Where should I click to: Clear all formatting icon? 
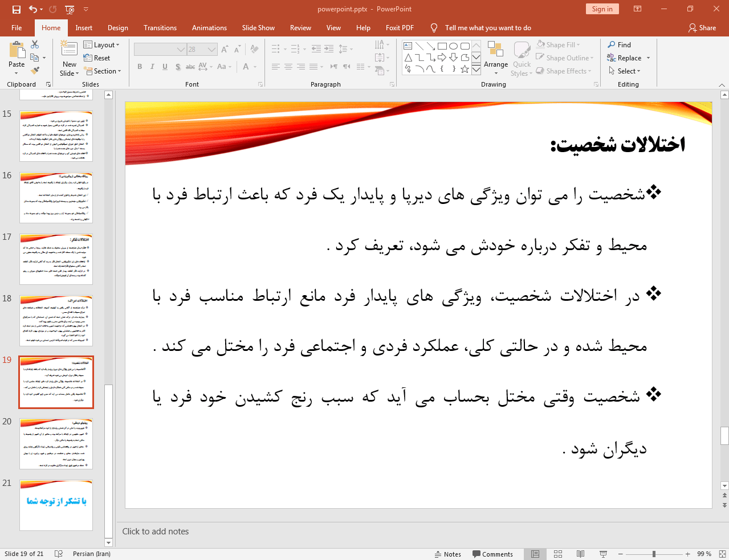click(x=254, y=50)
